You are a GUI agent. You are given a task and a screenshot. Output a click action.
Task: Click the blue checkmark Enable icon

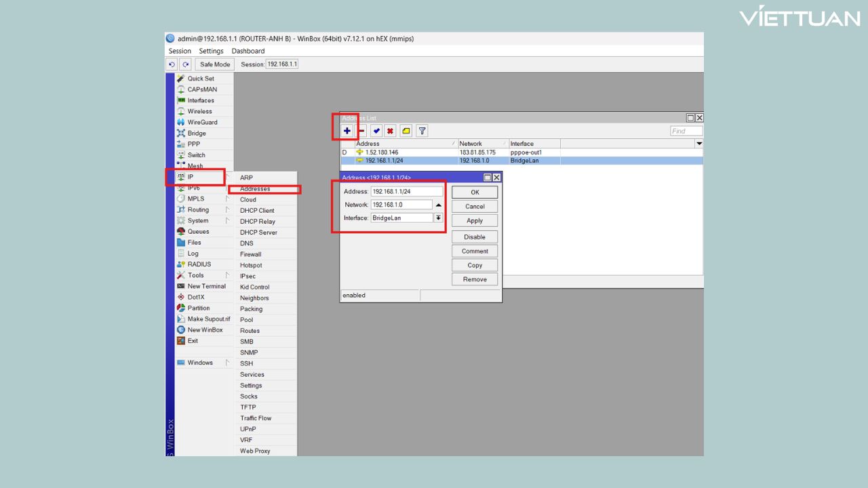pos(376,131)
